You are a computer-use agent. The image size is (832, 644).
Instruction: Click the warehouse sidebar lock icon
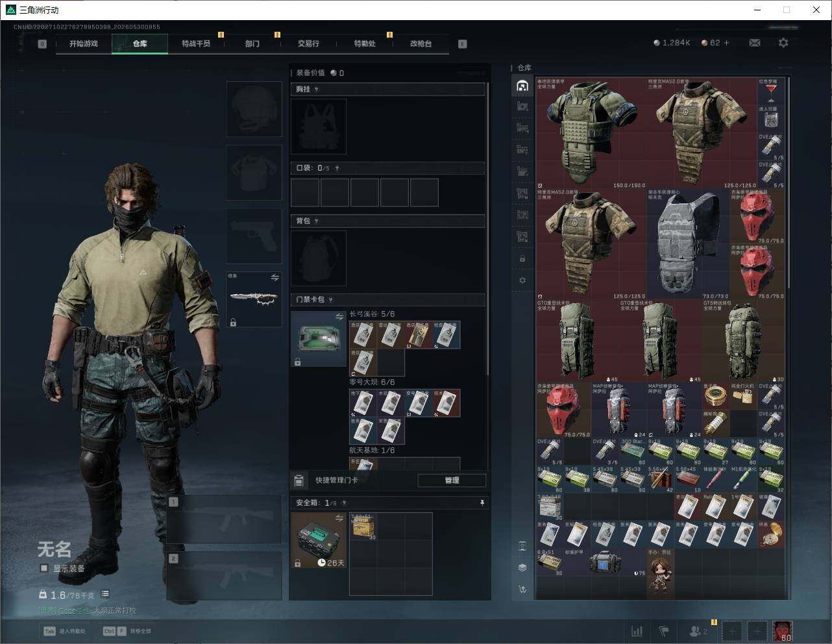[x=522, y=259]
